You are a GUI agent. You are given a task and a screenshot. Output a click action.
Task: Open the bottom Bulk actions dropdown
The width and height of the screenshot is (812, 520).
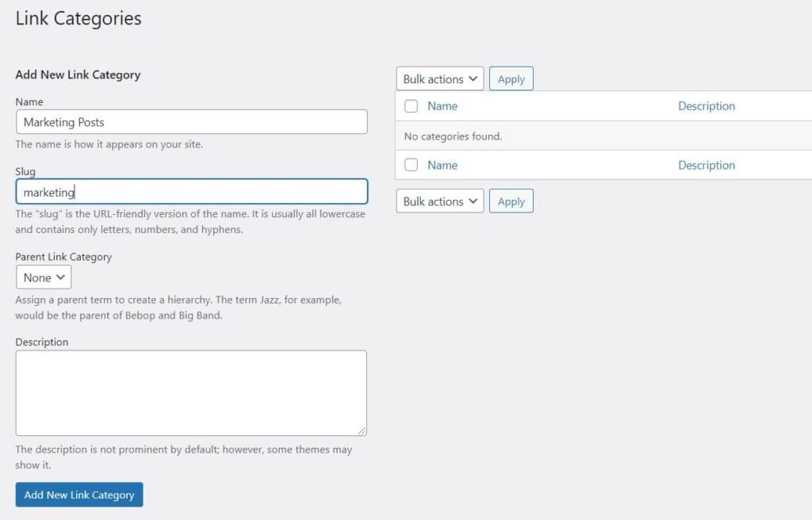pos(439,201)
